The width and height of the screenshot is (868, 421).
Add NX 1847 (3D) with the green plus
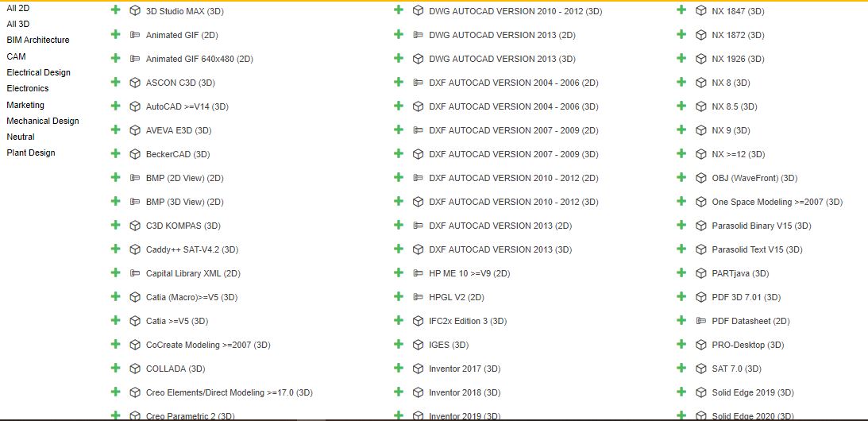[681, 10]
